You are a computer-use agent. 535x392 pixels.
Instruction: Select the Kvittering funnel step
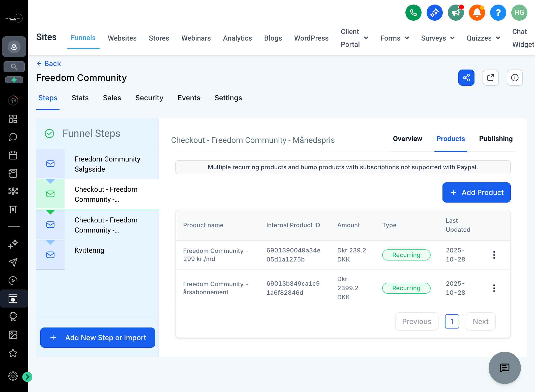pyautogui.click(x=98, y=255)
